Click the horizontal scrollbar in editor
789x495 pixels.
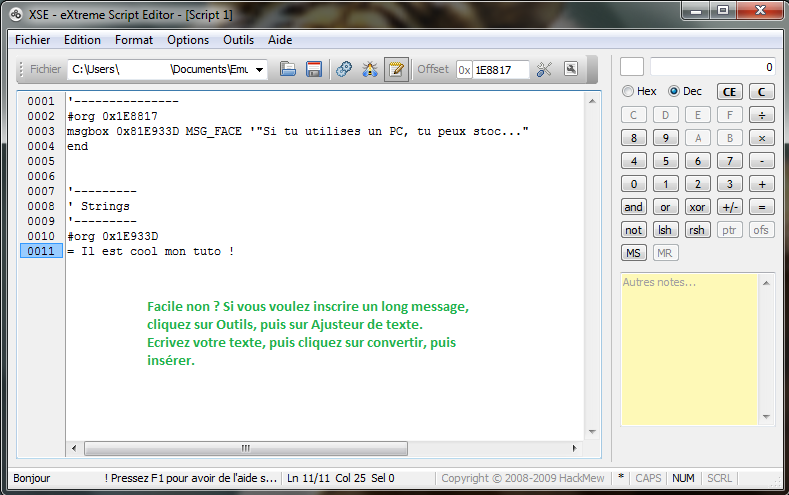240,449
